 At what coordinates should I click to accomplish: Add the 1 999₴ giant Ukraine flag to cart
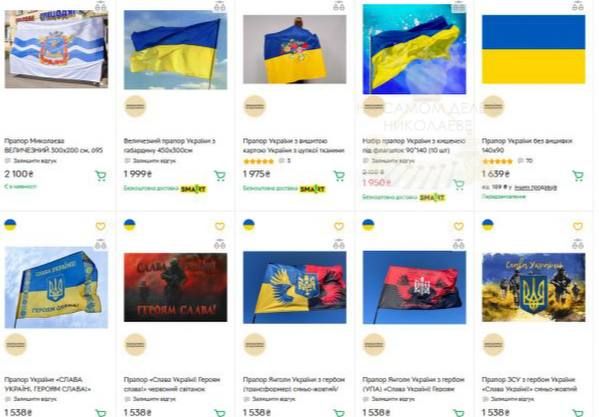click(x=220, y=176)
